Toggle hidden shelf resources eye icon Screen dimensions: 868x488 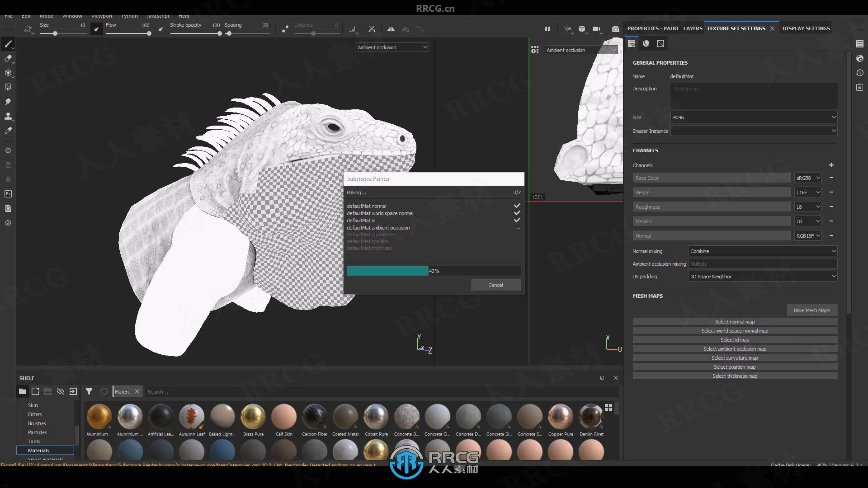(61, 391)
